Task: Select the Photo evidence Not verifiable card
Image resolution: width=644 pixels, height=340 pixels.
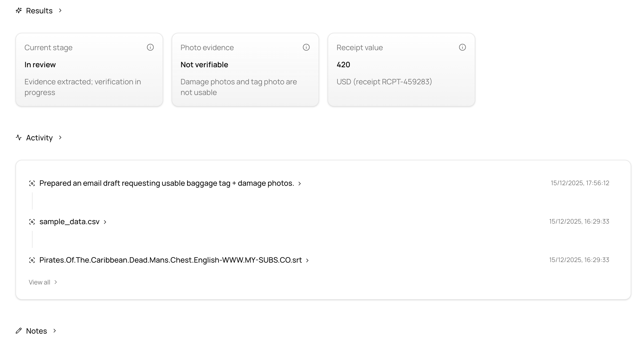Action: coord(245,70)
